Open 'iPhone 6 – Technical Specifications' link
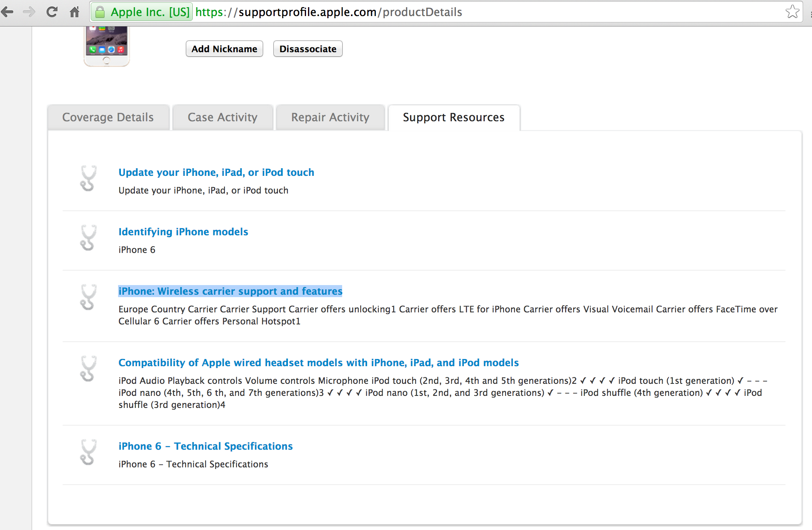This screenshot has height=530, width=812. (205, 446)
